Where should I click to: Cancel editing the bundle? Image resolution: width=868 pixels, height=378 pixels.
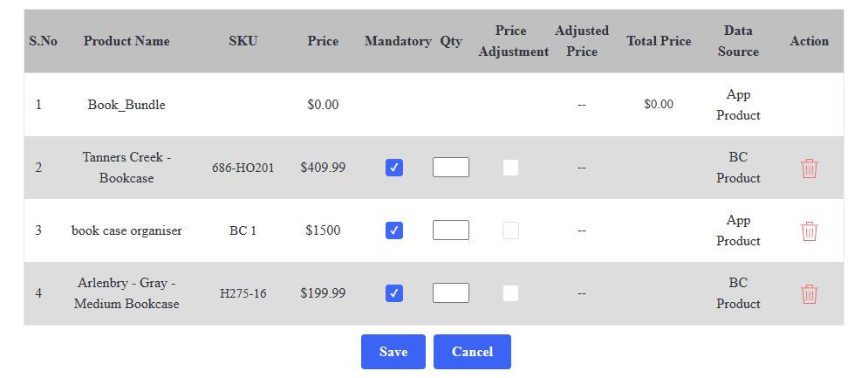click(x=472, y=352)
